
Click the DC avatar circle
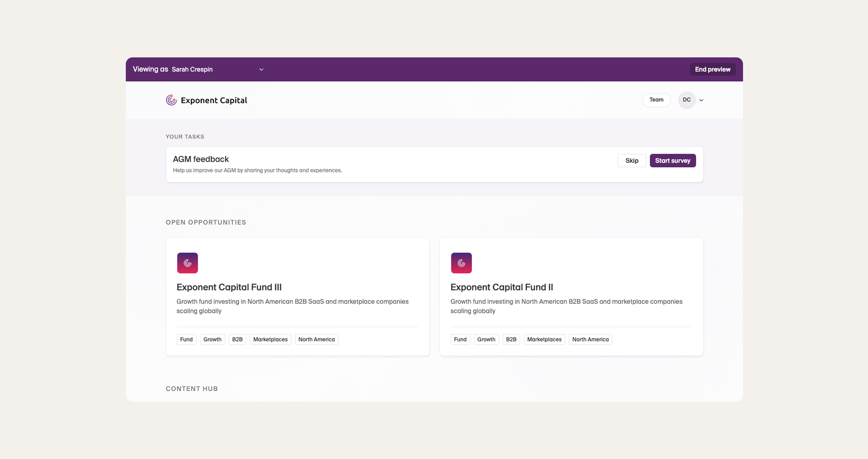click(x=686, y=100)
